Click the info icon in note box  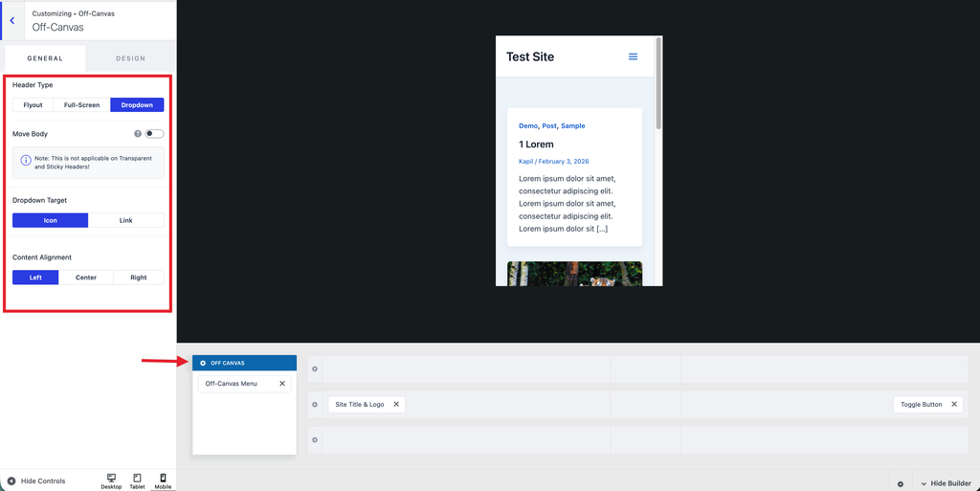[x=26, y=160]
